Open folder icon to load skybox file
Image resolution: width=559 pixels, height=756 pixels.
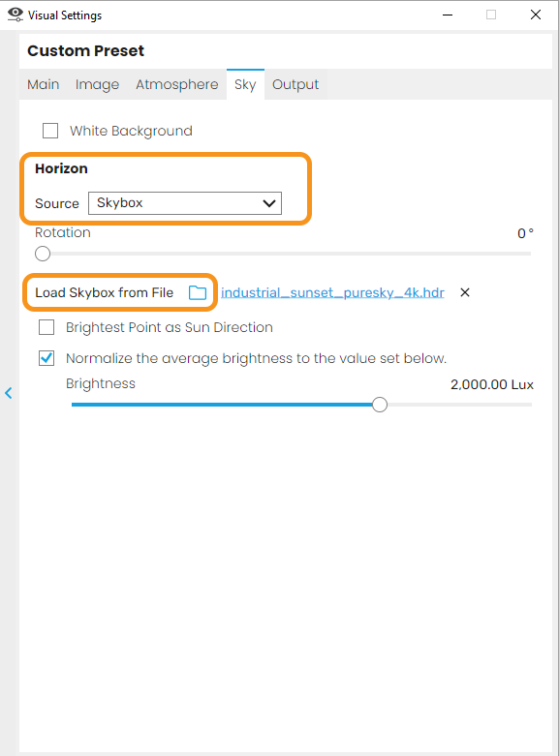click(198, 292)
